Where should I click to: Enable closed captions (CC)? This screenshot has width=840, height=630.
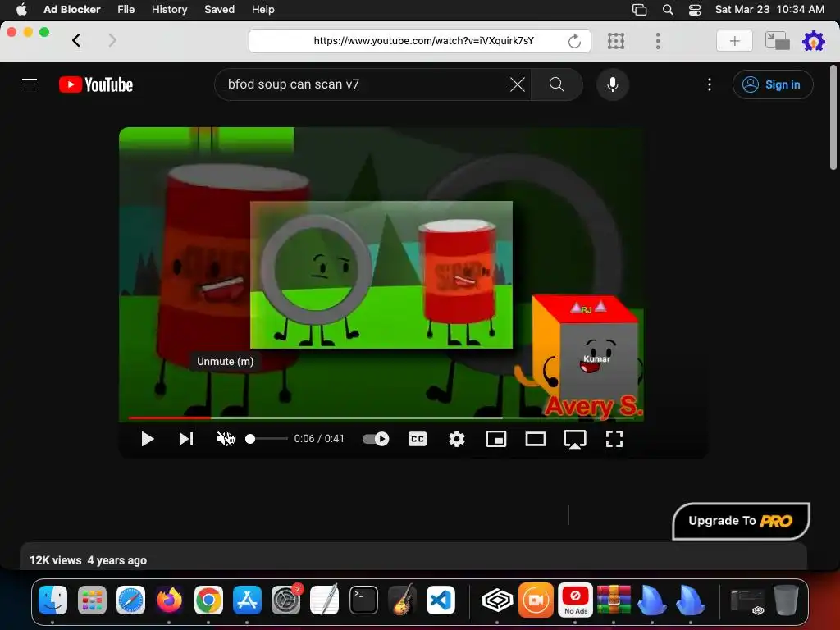[x=418, y=440]
